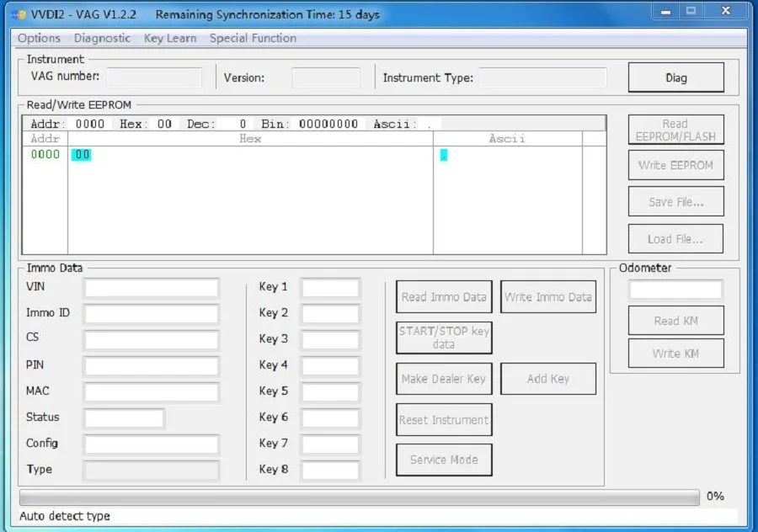Click the progress bar at bottom

pos(359,497)
